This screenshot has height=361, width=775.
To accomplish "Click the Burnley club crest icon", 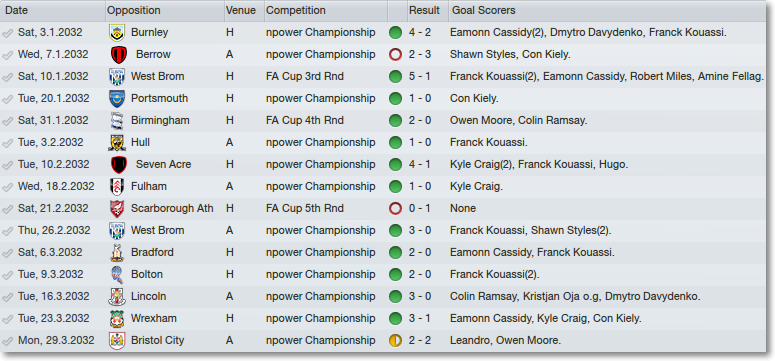I will [x=117, y=33].
